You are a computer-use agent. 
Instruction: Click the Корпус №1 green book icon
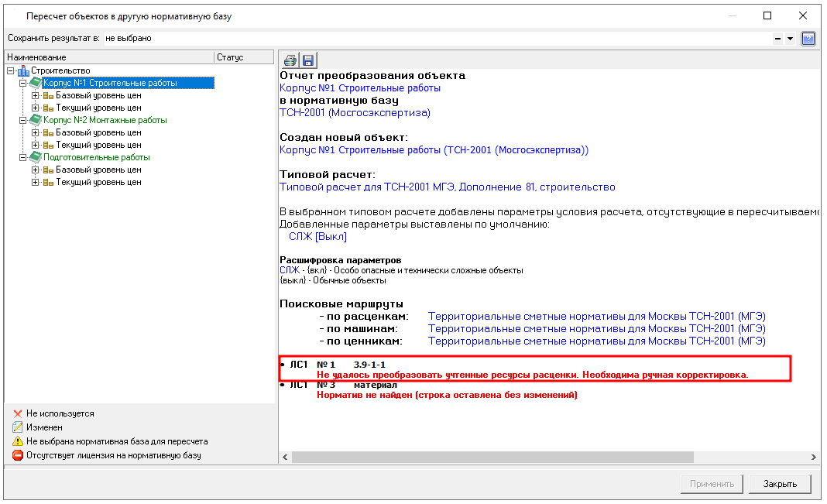coord(35,84)
